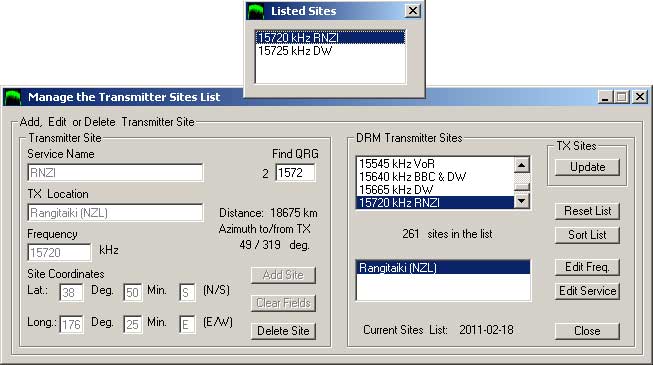
Task: Click the latitude minutes field
Action: click(x=132, y=292)
